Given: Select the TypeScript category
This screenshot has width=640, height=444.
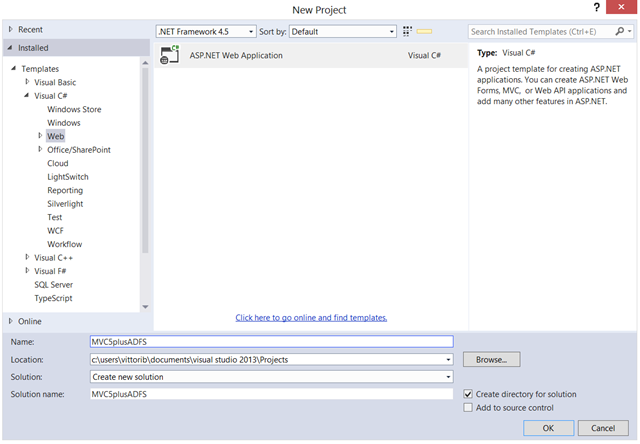Looking at the screenshot, I should click(x=53, y=298).
